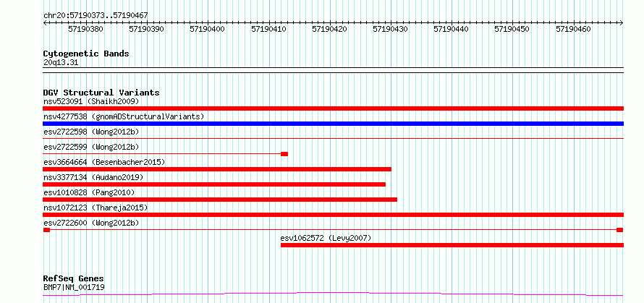The width and height of the screenshot is (644, 303).
Task: Click the left end block of esv2722600
Action: [x=46, y=230]
